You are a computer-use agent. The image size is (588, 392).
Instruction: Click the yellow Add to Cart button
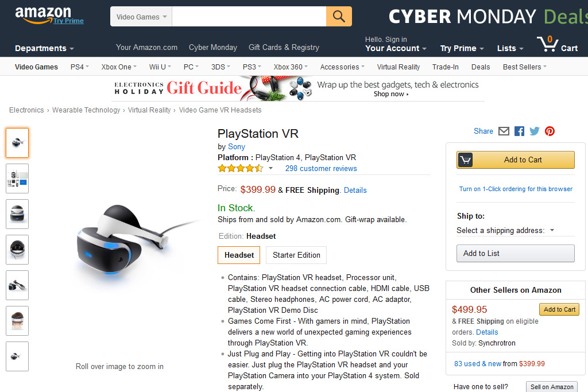pyautogui.click(x=515, y=160)
